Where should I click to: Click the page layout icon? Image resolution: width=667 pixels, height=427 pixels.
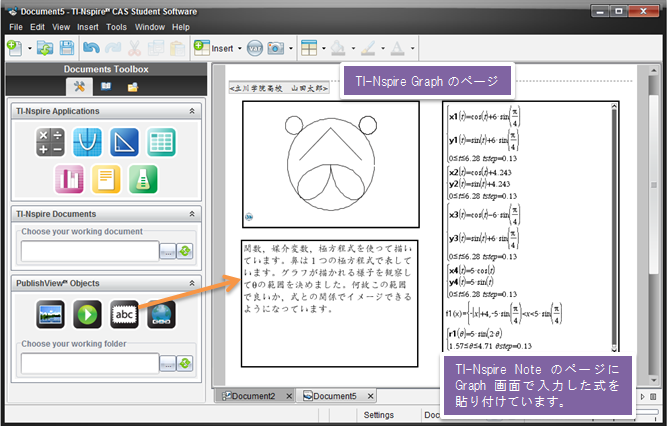(309, 48)
